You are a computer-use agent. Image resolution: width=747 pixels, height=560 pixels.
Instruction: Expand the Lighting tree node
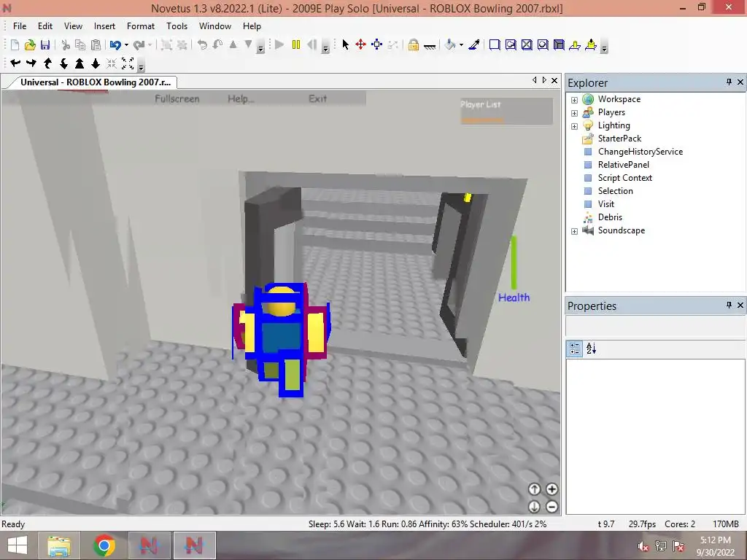coord(574,126)
